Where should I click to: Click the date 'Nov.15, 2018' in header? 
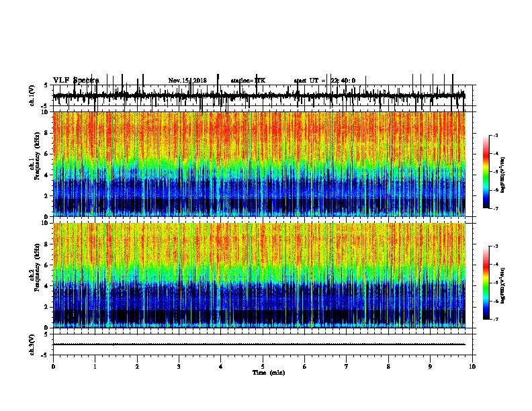[x=187, y=81]
